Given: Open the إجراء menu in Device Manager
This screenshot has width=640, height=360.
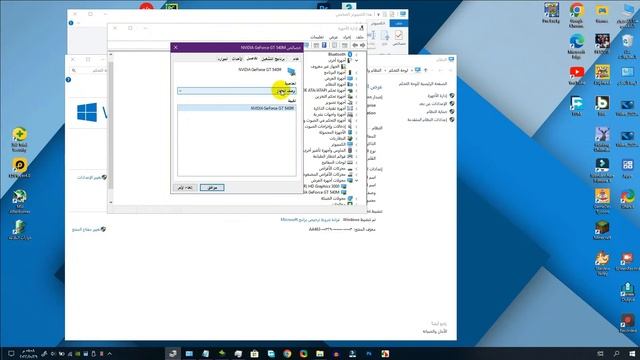Looking at the screenshot, I should pos(347,37).
